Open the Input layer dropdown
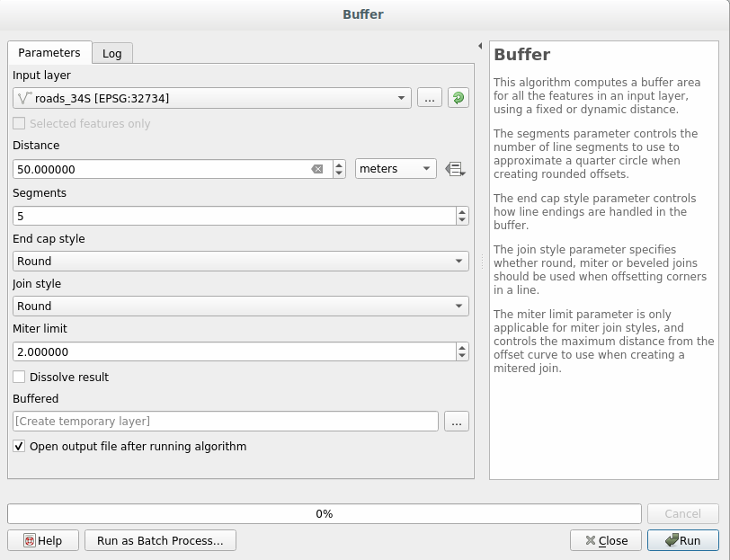This screenshot has width=730, height=560. pos(212,98)
